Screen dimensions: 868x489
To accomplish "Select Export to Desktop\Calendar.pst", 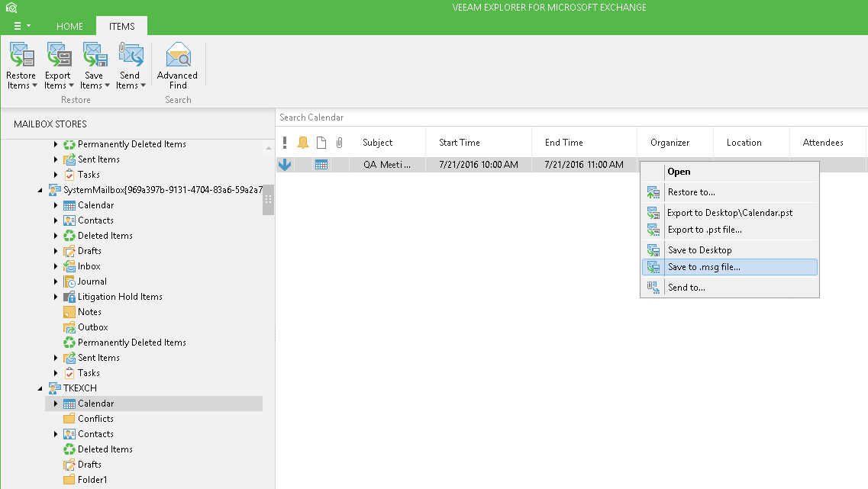I will (730, 212).
